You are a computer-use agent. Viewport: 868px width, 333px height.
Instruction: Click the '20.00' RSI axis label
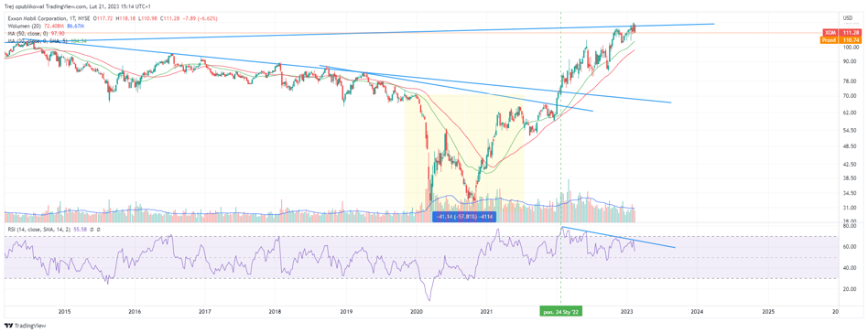(x=849, y=289)
